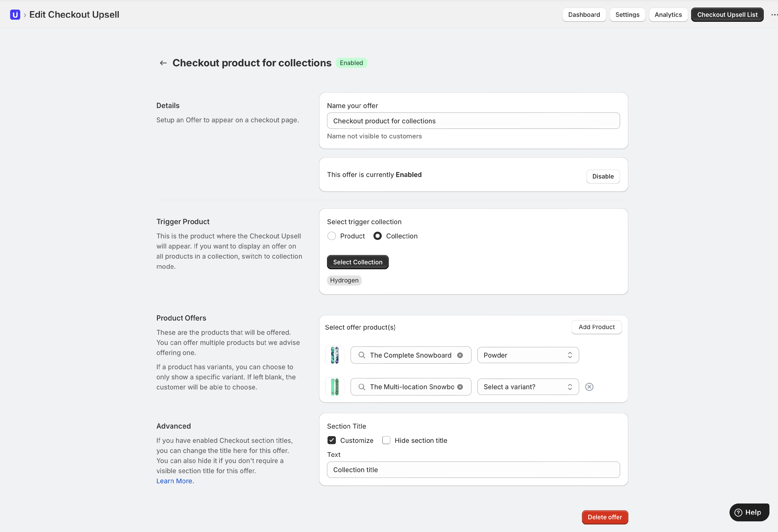Image resolution: width=778 pixels, height=532 pixels.
Task: Clear The Complete Snowboard product selection
Action: (460, 355)
